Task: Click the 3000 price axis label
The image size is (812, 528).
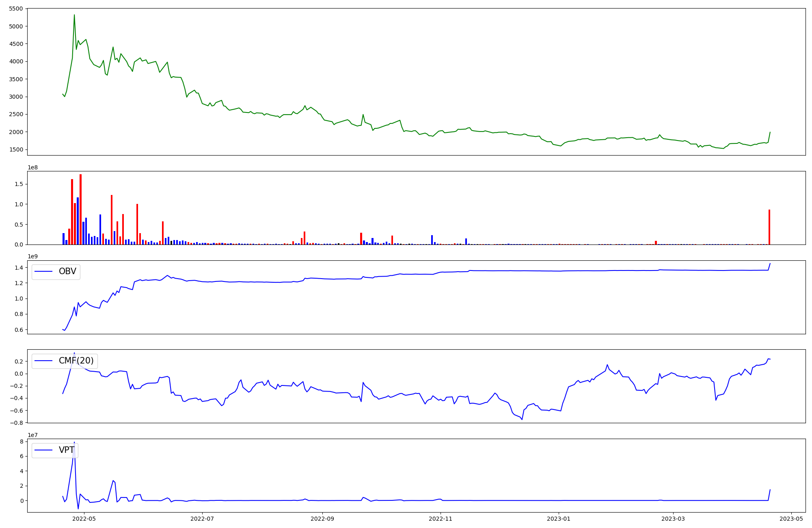Action: click(x=17, y=97)
